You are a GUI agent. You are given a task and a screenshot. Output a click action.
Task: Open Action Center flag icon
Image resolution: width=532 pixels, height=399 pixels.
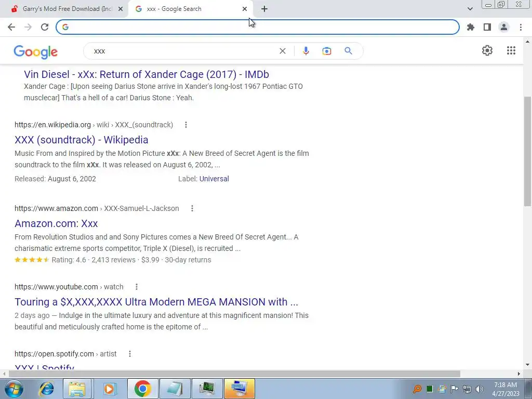pos(454,389)
